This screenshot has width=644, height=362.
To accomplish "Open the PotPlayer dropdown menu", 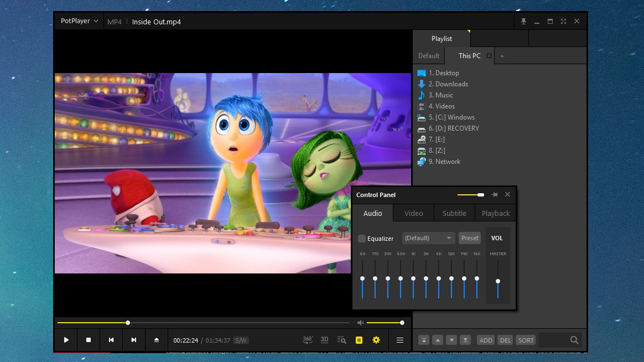I will point(79,21).
